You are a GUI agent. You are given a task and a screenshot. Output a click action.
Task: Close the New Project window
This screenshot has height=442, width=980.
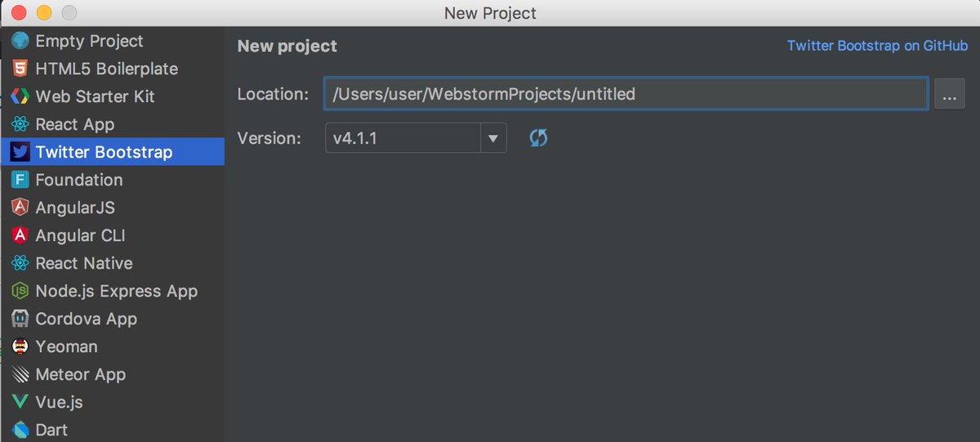point(19,13)
